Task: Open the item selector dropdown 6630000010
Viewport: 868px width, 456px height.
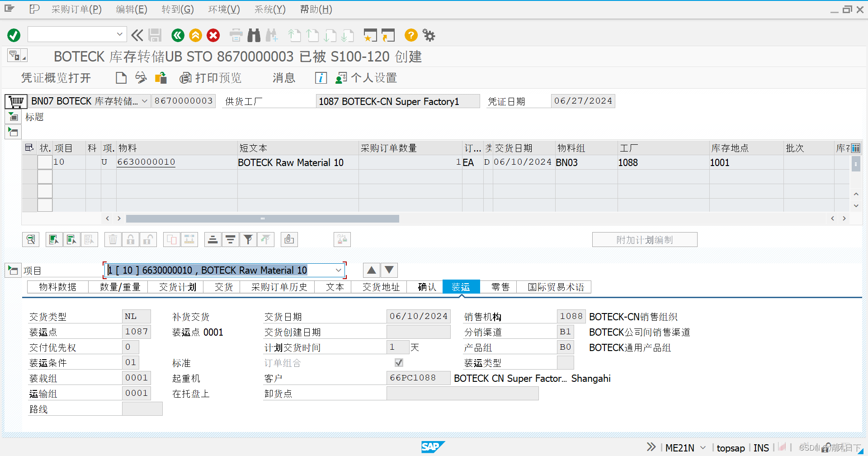Action: click(338, 270)
